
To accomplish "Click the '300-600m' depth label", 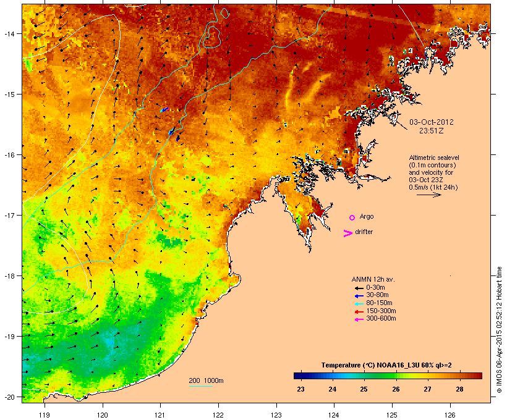I will coord(381,319).
